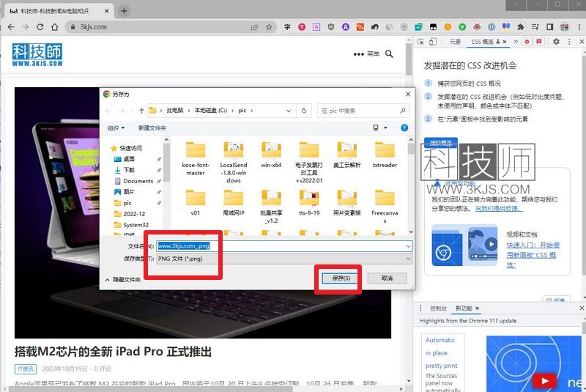Click the IT资讯 category tag
This screenshot has height=392, width=586.
click(x=26, y=369)
